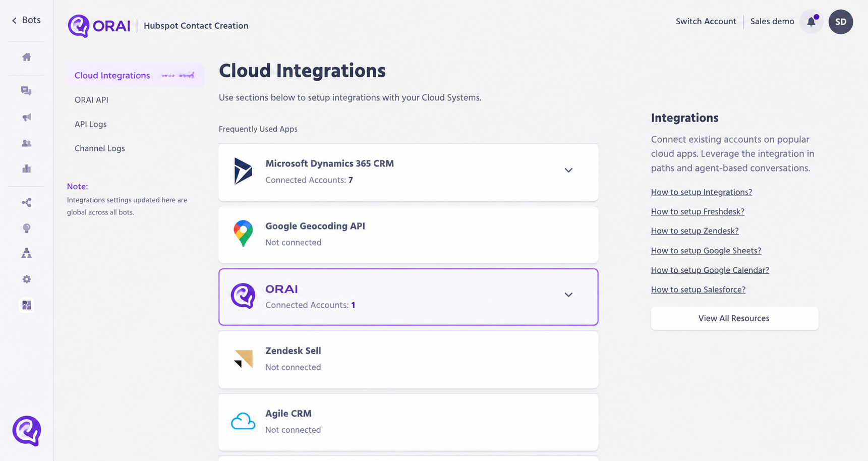The height and width of the screenshot is (461, 868).
Task: Open How to setup Integrations link
Action: (x=702, y=192)
